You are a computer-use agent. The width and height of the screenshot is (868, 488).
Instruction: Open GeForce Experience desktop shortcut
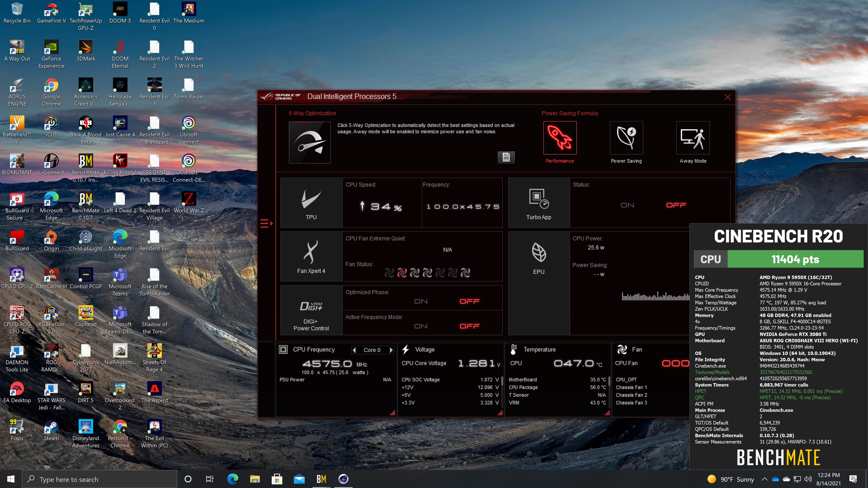point(51,54)
